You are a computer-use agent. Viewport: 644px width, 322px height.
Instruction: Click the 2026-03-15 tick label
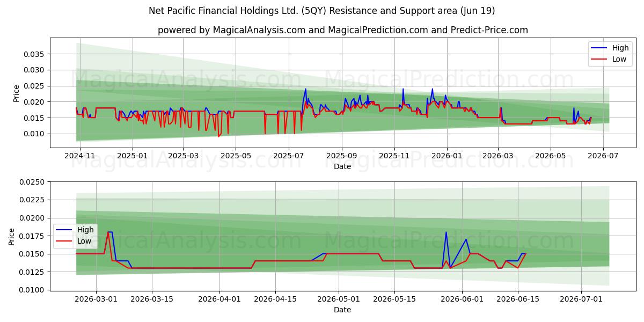tap(152, 299)
